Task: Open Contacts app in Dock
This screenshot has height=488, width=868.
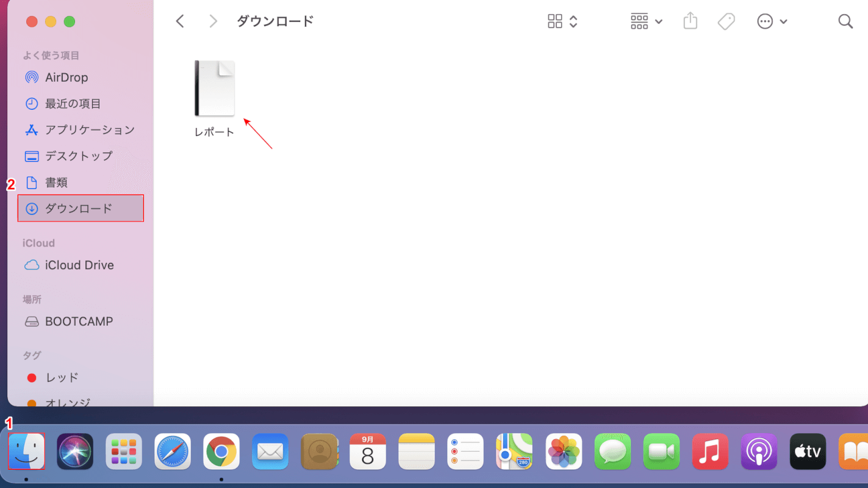Action: 319,451
